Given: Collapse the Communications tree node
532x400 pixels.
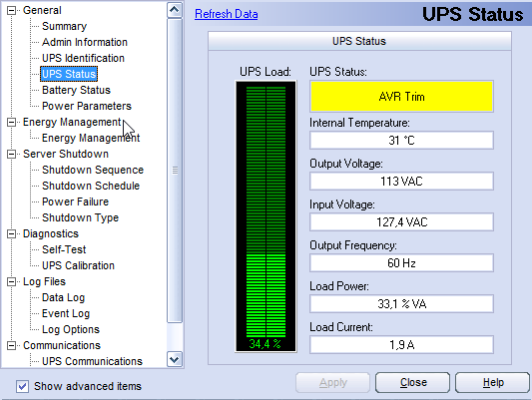Looking at the screenshot, I should coord(11,345).
